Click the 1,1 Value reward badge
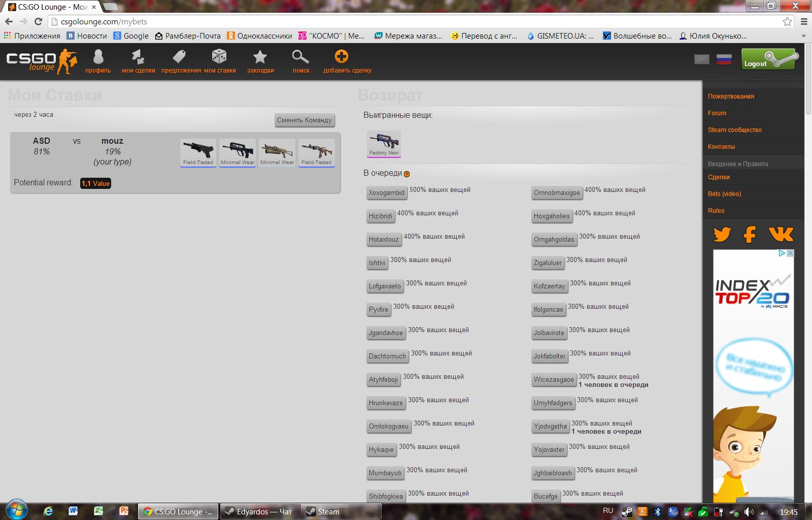This screenshot has height=520, width=812. tap(95, 183)
